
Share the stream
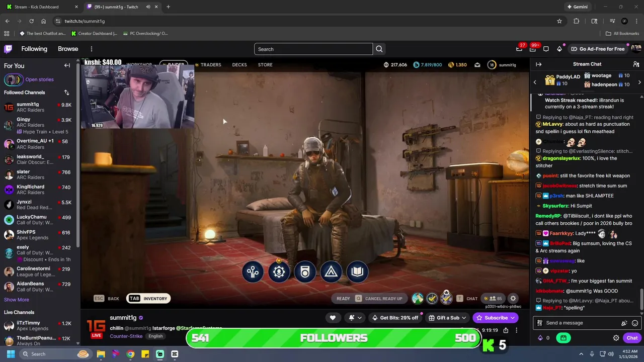click(x=506, y=330)
